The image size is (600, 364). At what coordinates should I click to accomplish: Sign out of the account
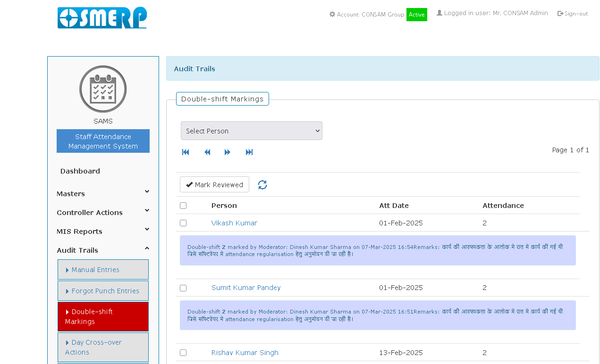(x=573, y=14)
